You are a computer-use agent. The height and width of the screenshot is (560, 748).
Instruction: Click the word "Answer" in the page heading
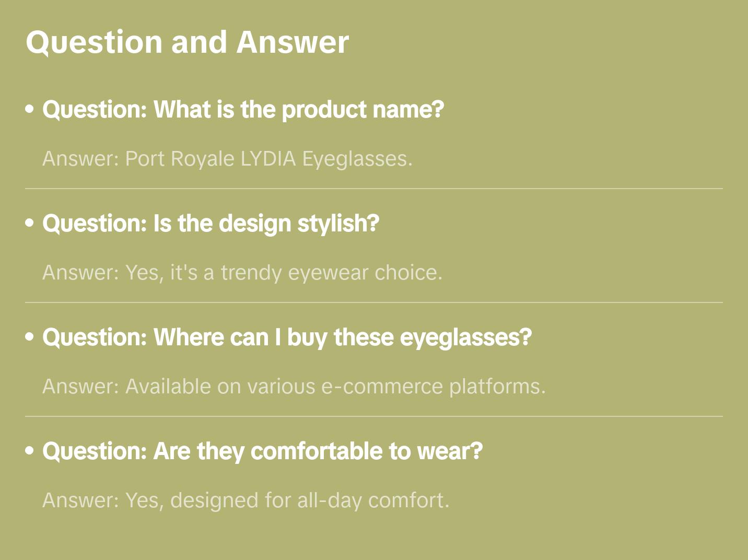coord(293,42)
